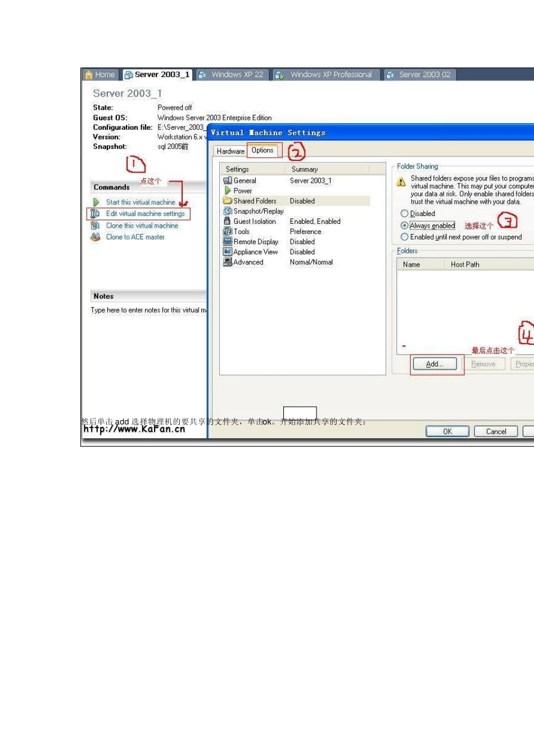Click Clone this virtual machine link
The height and width of the screenshot is (756, 534).
coord(142,226)
